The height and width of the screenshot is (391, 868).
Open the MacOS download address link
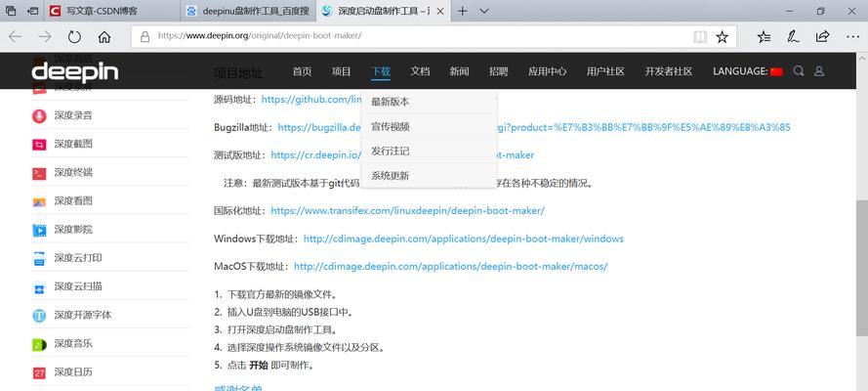pyautogui.click(x=451, y=267)
